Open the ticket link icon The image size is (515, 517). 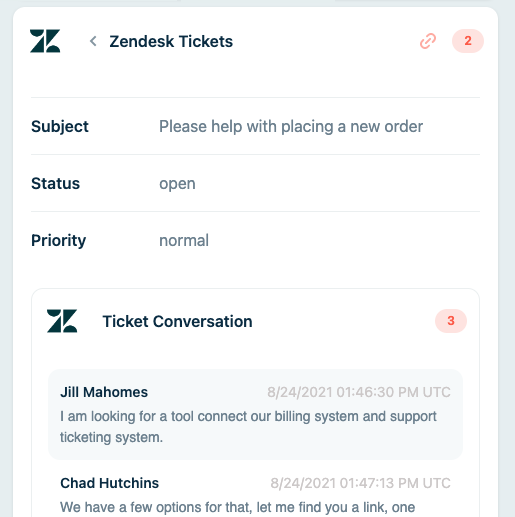[x=428, y=41]
